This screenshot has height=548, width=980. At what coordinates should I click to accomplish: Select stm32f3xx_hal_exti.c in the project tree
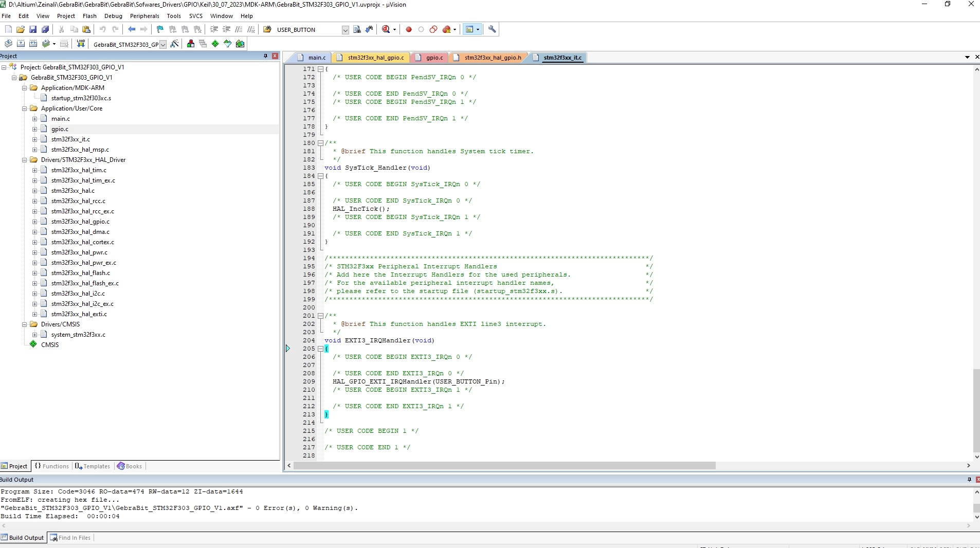pos(79,314)
